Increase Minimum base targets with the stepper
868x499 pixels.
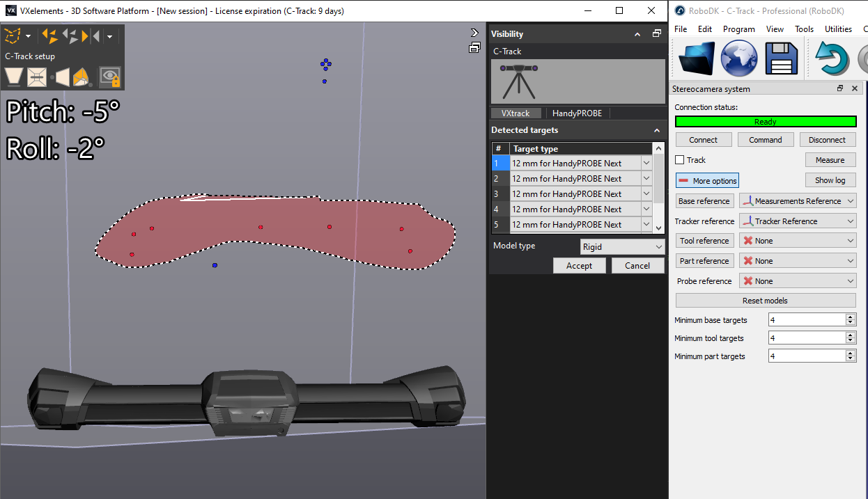click(851, 316)
